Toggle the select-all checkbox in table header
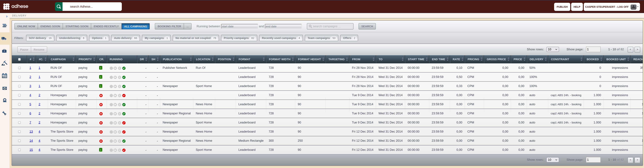This screenshot has height=168, width=644. tap(19, 59)
